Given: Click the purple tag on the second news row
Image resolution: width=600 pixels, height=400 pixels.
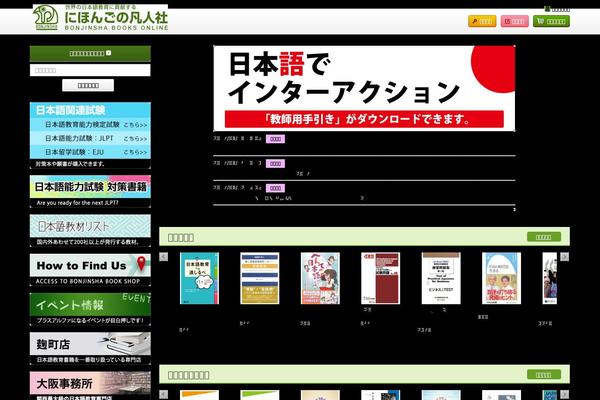Looking at the screenshot, I should click(276, 163).
